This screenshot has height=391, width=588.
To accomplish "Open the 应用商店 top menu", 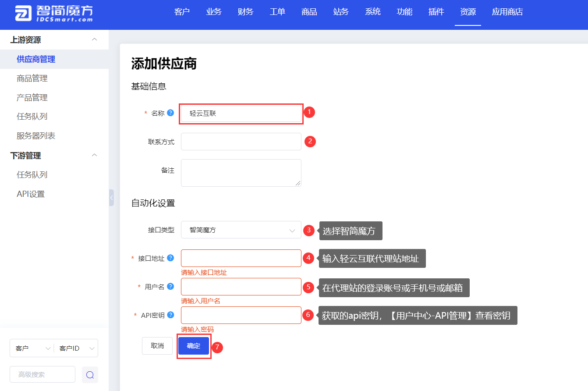I will click(x=507, y=12).
